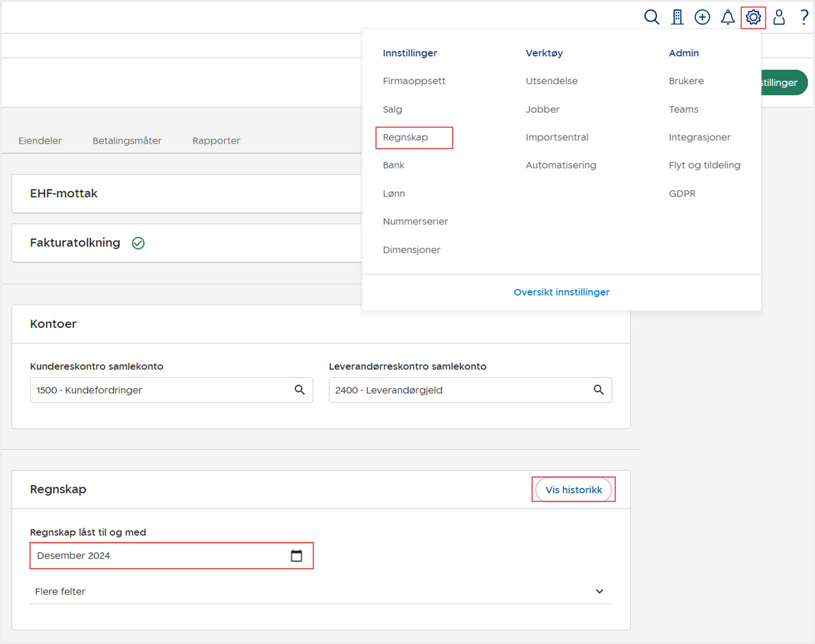Open notifications bell icon

coord(727,18)
